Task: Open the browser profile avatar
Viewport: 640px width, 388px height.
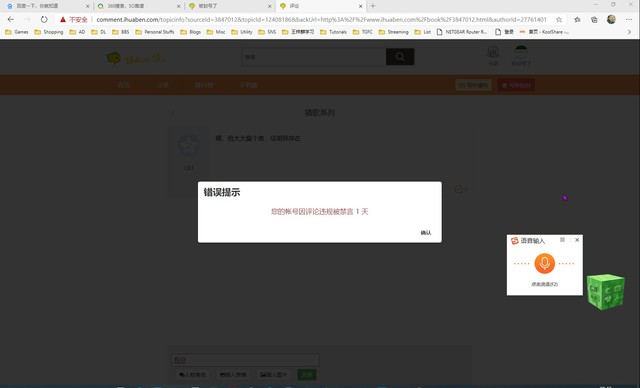Action: pos(611,20)
